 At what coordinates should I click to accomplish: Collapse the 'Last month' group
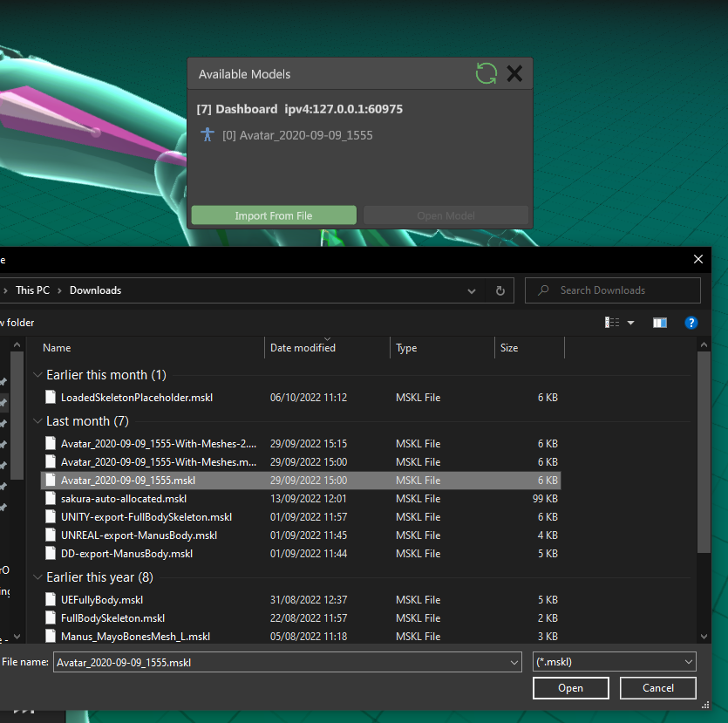tap(37, 421)
